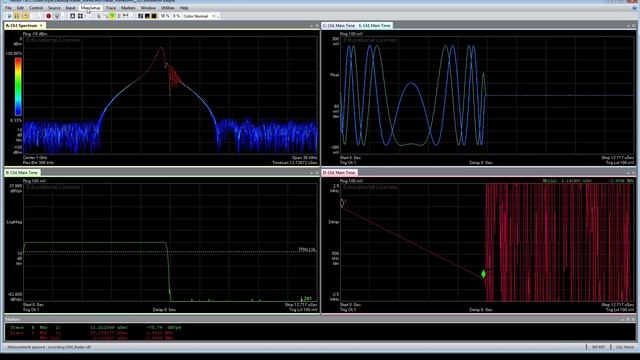Viewport: 640px width, 360px height.
Task: Click the 50 % toolbar field
Action: click(x=165, y=16)
